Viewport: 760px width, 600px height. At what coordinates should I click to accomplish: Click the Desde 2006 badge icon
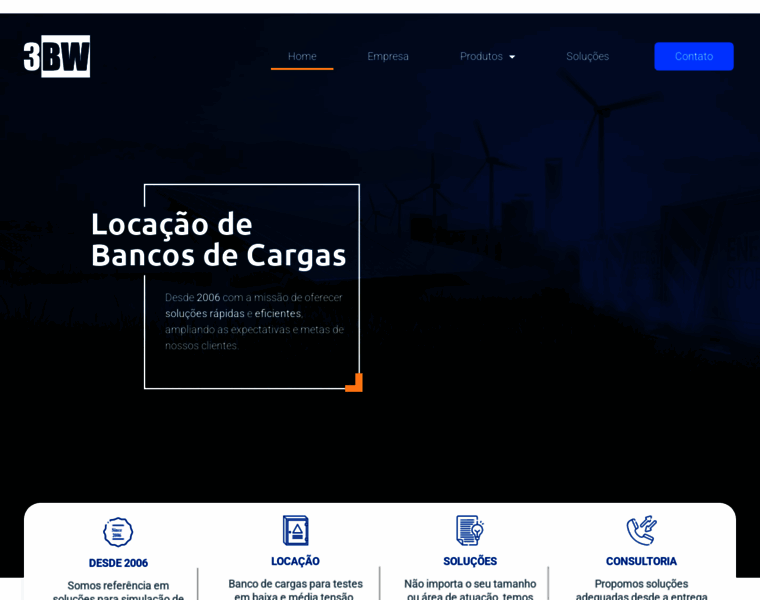coord(118,532)
